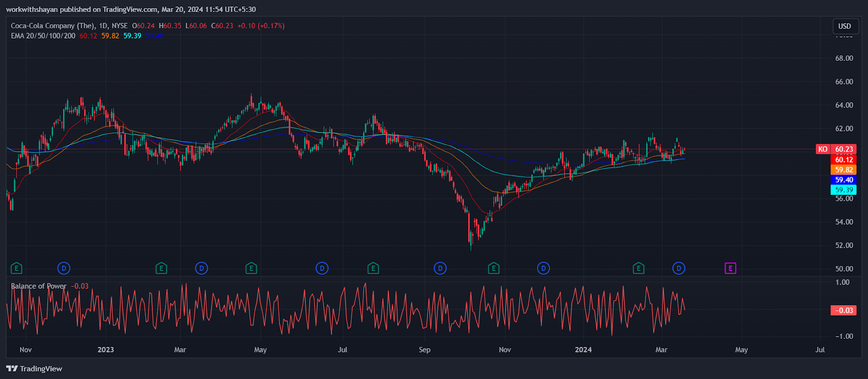Click the Jul label at the axis end
This screenshot has width=868, height=379.
820,350
